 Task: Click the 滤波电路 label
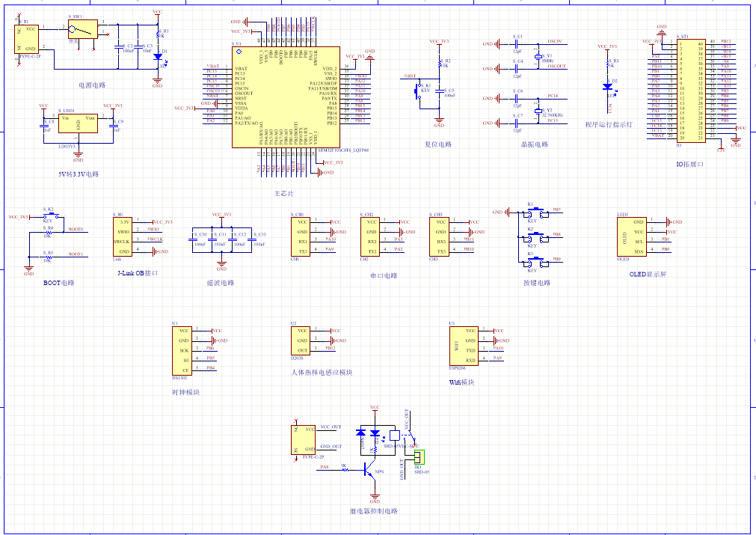[x=221, y=283]
